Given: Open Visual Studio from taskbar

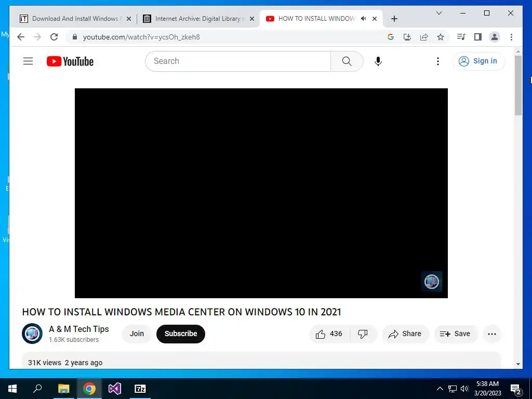Looking at the screenshot, I should pyautogui.click(x=115, y=389).
